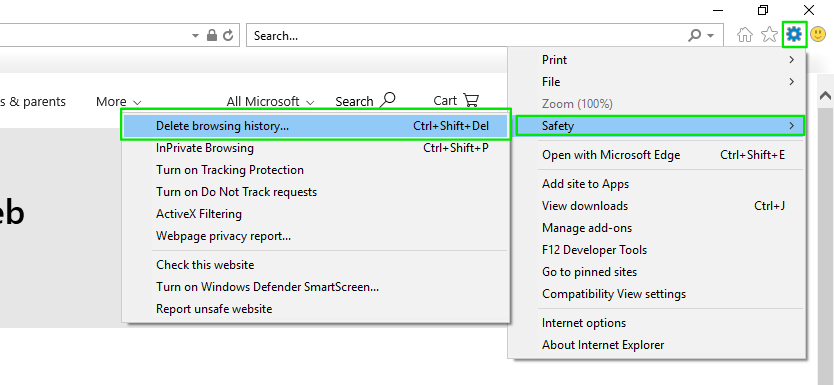
Task: Click the webpage search magnifier icon
Action: [x=388, y=99]
